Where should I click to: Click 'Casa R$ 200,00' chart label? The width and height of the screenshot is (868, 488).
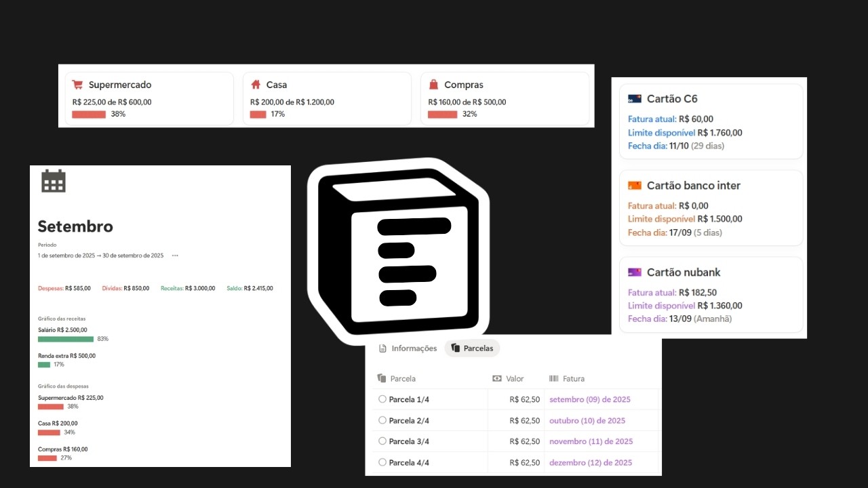click(x=58, y=424)
